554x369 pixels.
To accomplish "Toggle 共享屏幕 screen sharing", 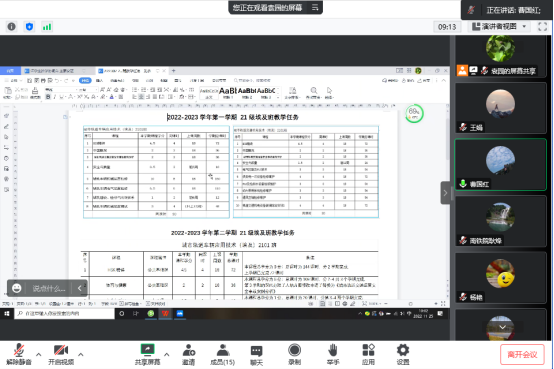I will pos(147,355).
